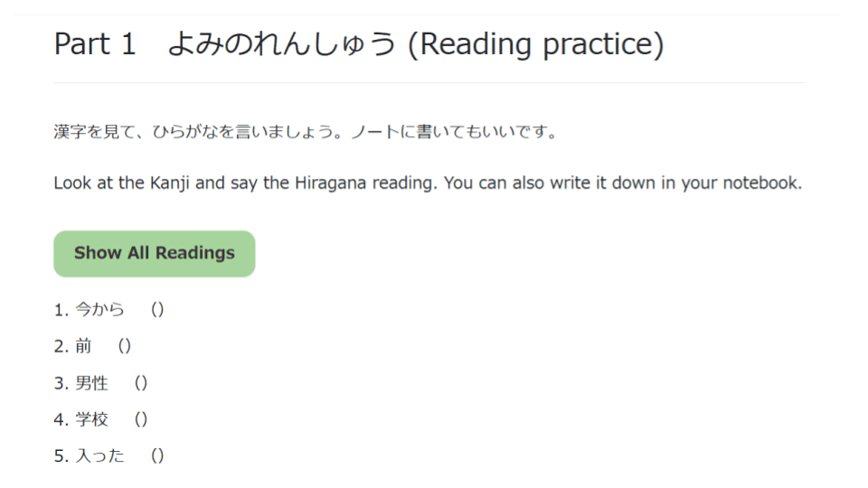868x488 pixels.
Task: Click the list number "3."
Action: coord(61,383)
